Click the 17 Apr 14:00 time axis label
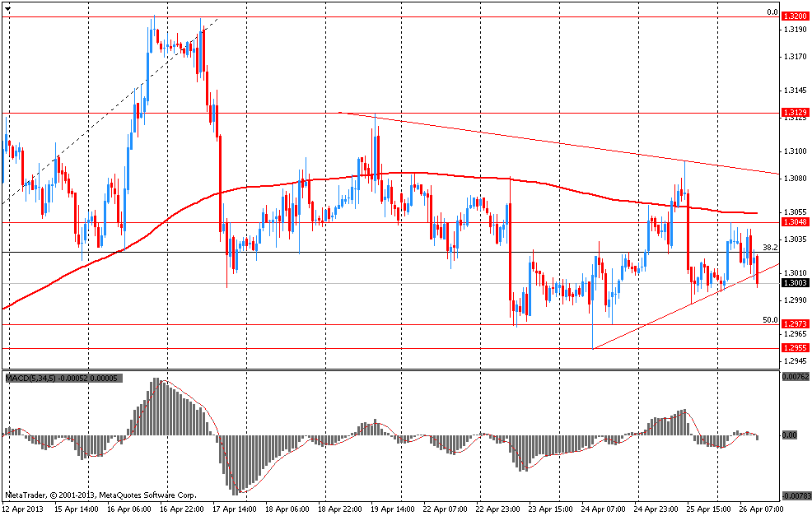Viewport: 812px width, 516px height. tap(234, 509)
